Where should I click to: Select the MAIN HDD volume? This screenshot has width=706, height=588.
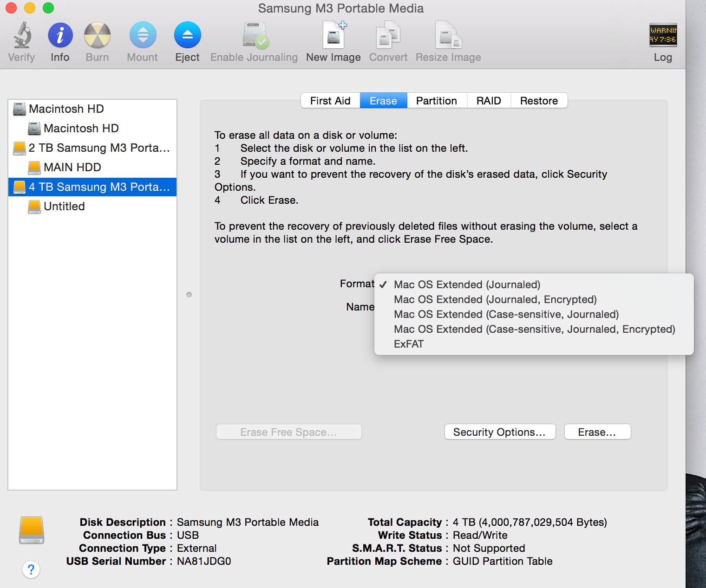click(92, 168)
